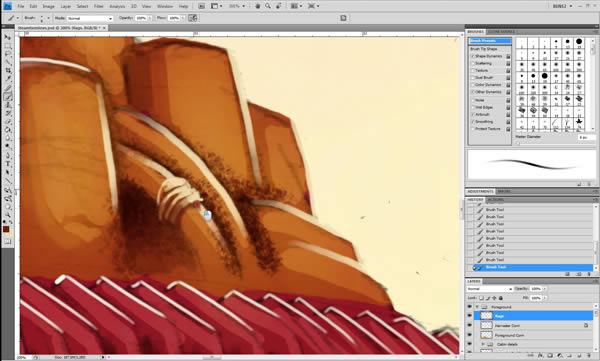
Task: Expand the Cabin details layer group
Action: pyautogui.click(x=483, y=344)
